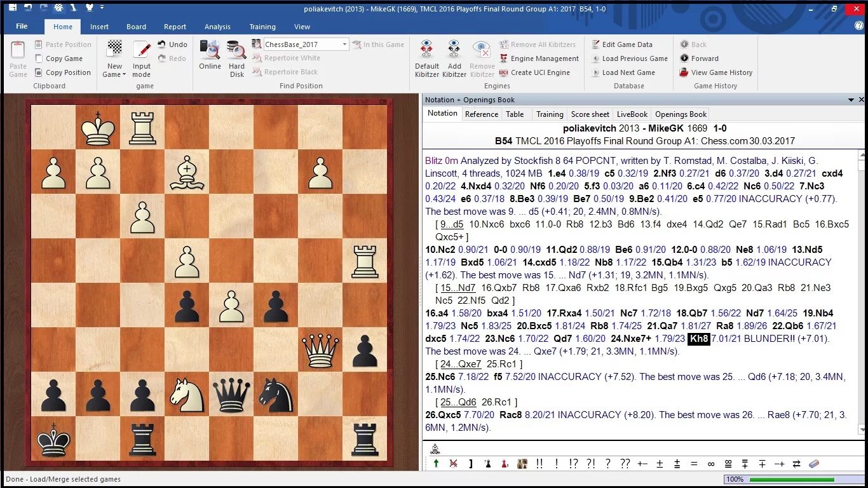Switch to the Board ribbon tab

136,27
